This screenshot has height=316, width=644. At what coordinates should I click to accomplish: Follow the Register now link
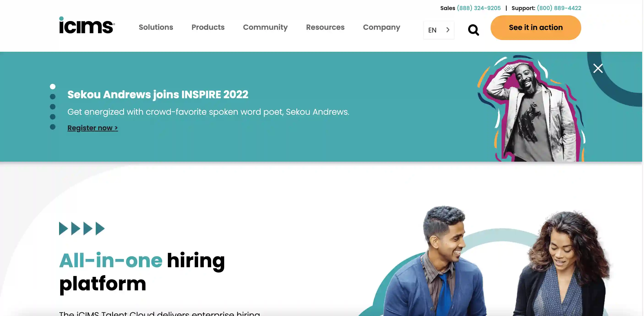pyautogui.click(x=93, y=128)
